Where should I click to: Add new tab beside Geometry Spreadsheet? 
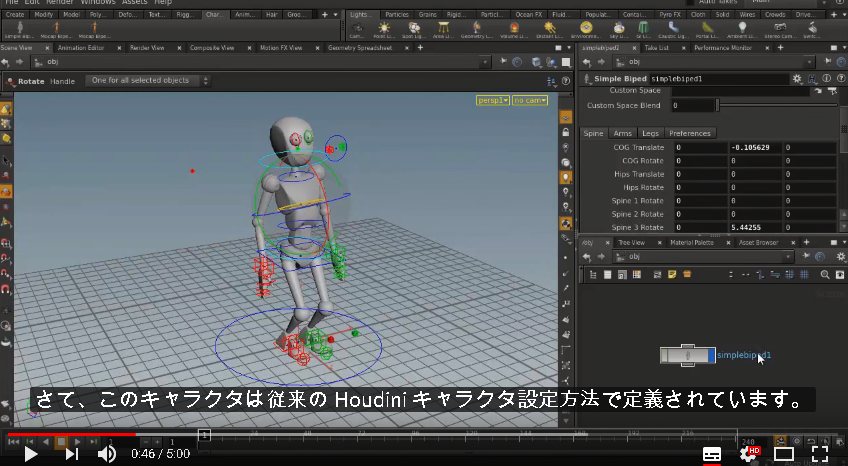[420, 48]
